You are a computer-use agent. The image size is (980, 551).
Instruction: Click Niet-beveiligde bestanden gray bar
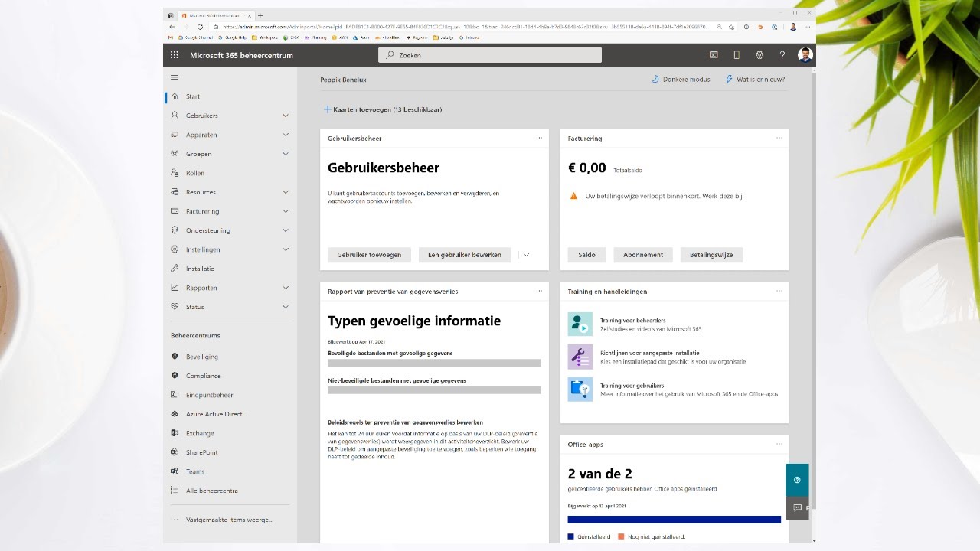[434, 390]
